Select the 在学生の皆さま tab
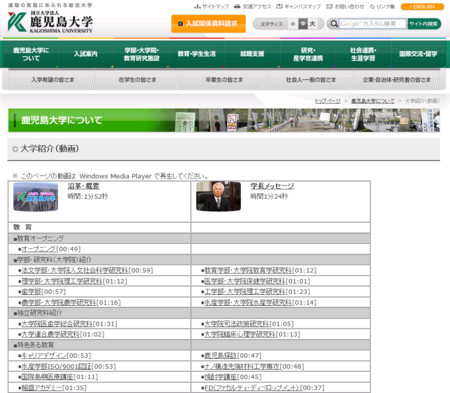450x393 pixels. pos(137,80)
